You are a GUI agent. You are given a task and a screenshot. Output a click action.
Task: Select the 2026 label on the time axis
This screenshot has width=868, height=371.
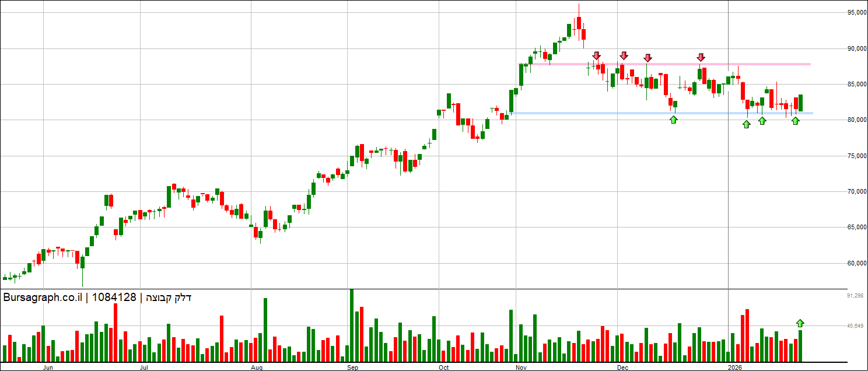(736, 367)
